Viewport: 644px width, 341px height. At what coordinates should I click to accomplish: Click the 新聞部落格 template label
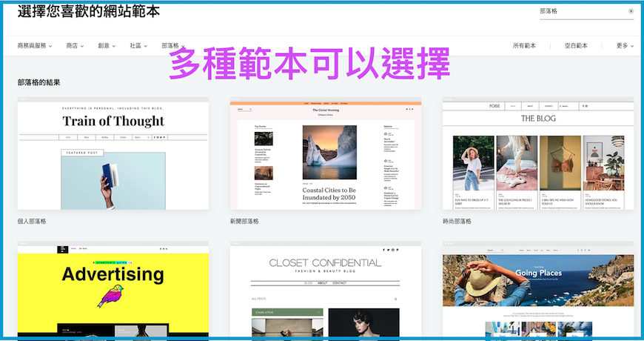click(244, 221)
